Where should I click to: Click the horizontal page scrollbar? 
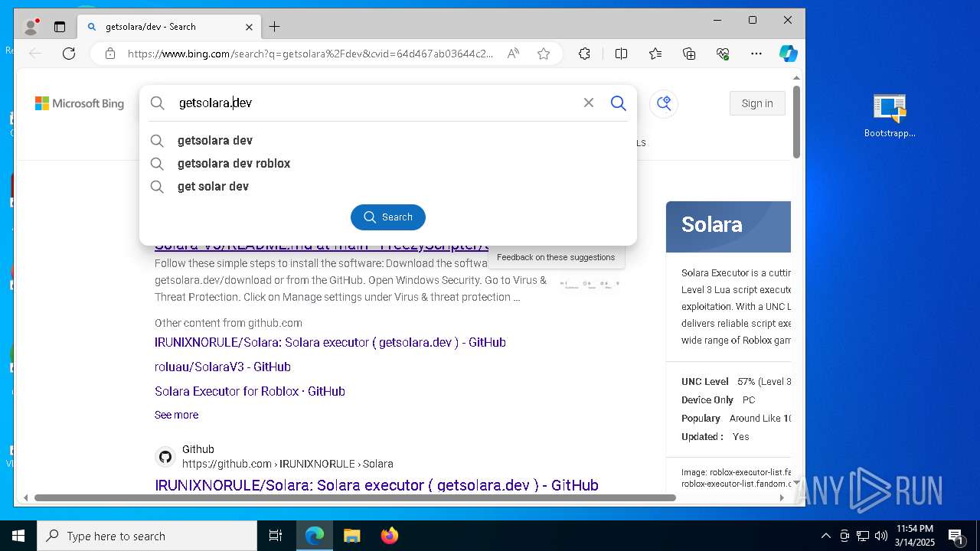pyautogui.click(x=354, y=497)
